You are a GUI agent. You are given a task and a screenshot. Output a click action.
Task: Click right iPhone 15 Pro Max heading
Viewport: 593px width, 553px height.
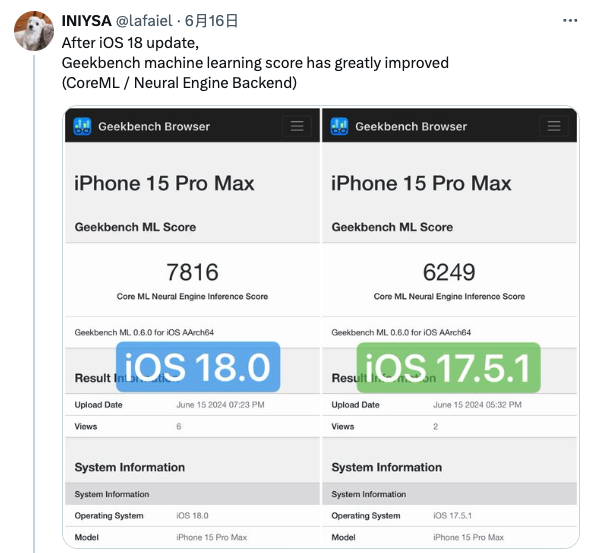coord(421,183)
